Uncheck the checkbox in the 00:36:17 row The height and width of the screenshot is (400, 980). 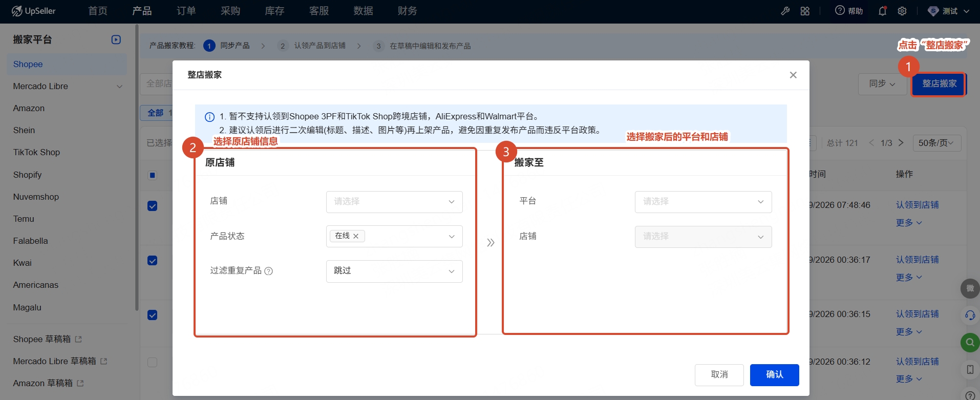pyautogui.click(x=152, y=261)
